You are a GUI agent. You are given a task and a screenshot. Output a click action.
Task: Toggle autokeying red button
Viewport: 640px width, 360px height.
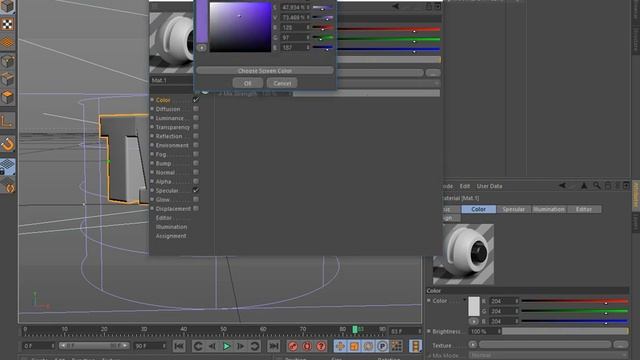pos(307,346)
